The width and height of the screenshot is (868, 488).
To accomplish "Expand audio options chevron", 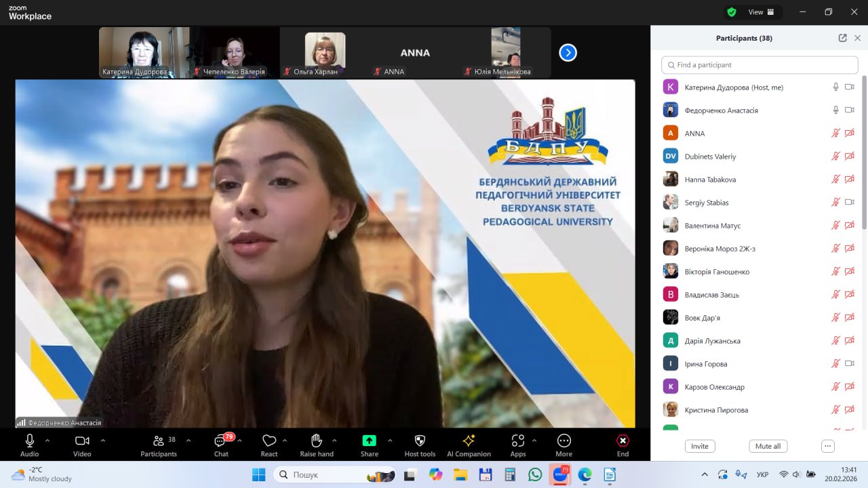I will point(47,440).
